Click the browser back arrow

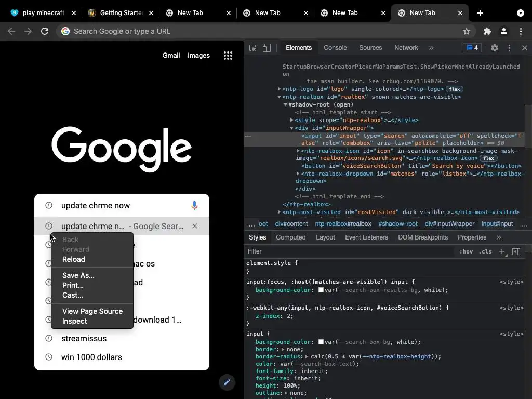pyautogui.click(x=11, y=31)
